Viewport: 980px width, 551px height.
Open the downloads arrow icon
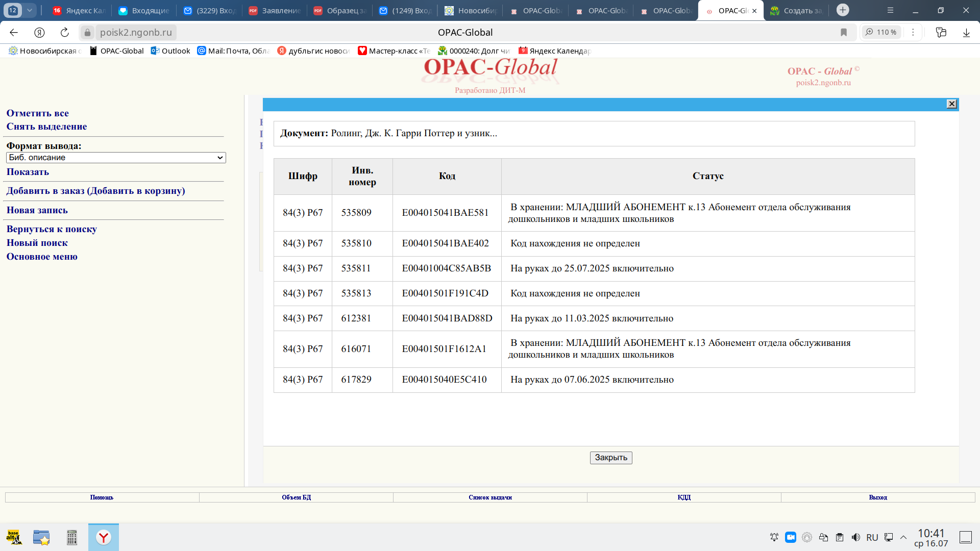coord(966,32)
